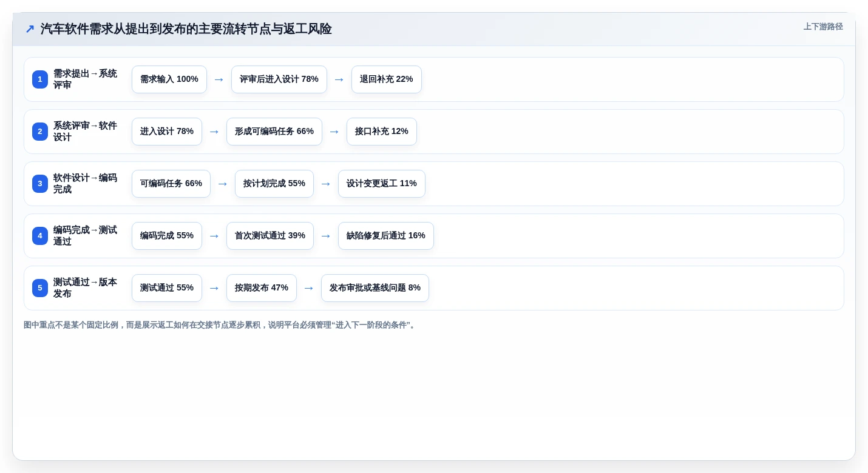Click the 发布审批或基线问题 8% node

375,288
